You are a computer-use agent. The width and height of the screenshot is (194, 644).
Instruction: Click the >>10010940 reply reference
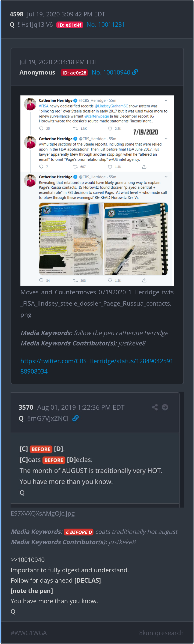pos(28,560)
